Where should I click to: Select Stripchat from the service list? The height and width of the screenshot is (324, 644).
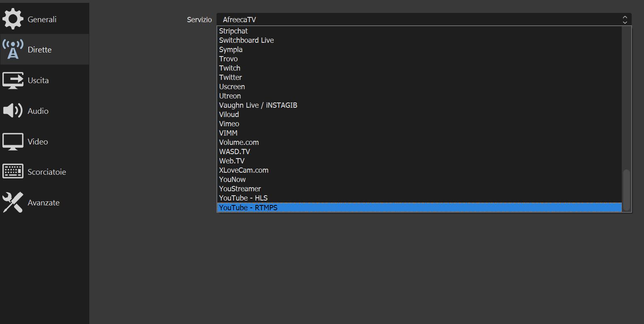(x=419, y=31)
